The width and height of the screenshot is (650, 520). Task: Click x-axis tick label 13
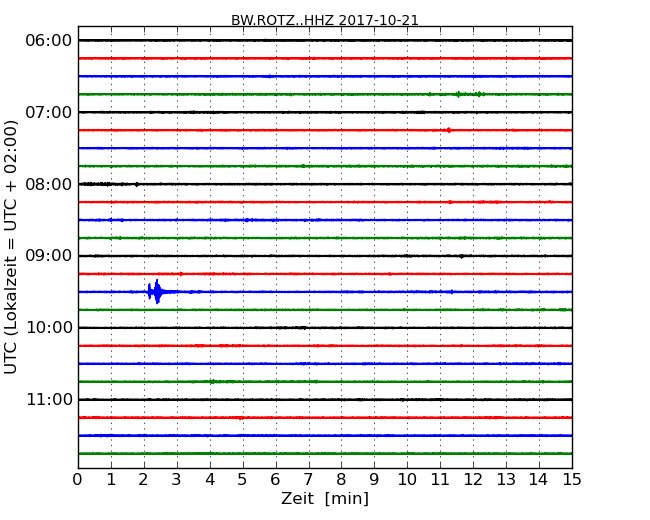point(506,480)
